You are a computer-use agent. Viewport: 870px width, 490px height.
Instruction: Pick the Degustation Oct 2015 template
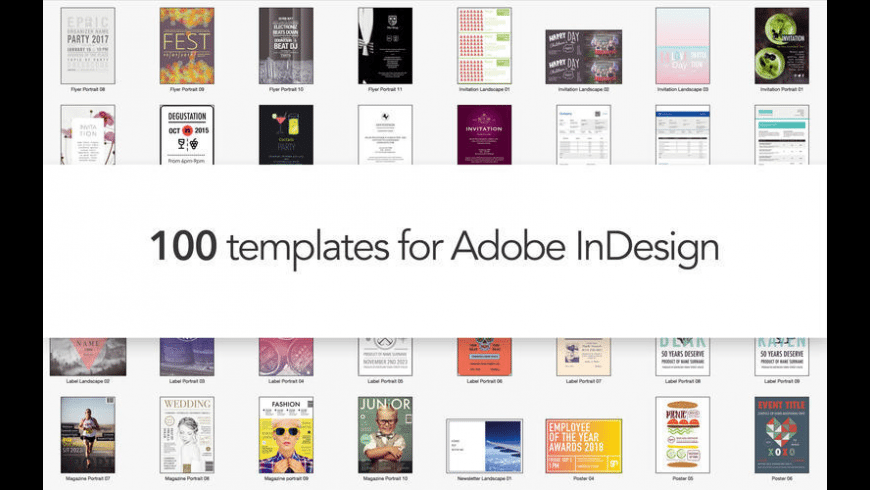click(187, 135)
